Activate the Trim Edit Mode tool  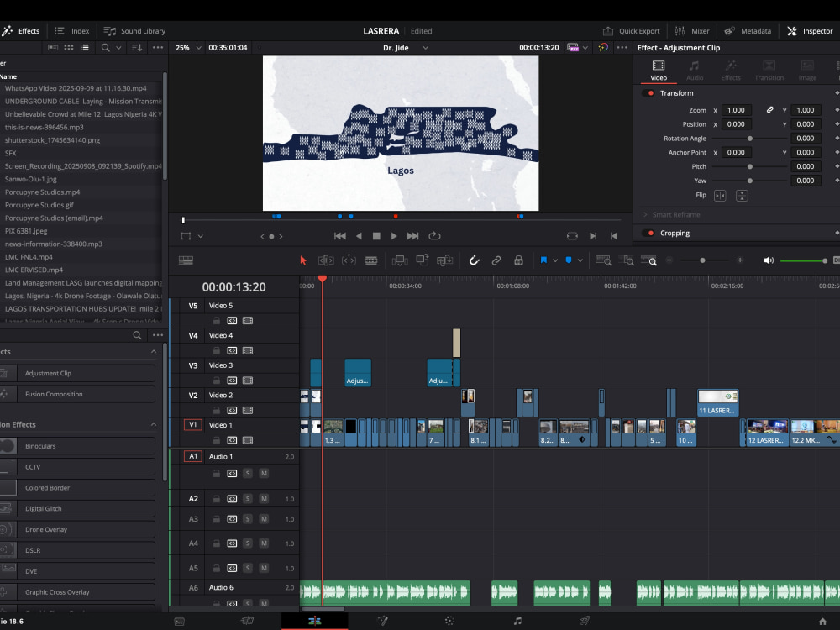(x=326, y=260)
